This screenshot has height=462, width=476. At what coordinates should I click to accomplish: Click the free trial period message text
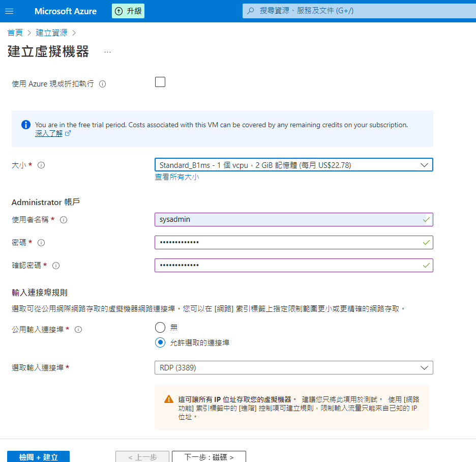pos(221,125)
